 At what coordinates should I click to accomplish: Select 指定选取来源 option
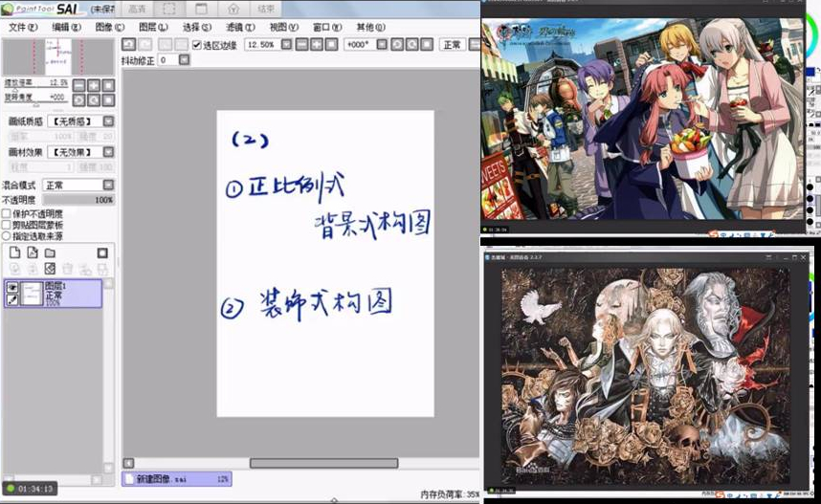pyautogui.click(x=7, y=236)
